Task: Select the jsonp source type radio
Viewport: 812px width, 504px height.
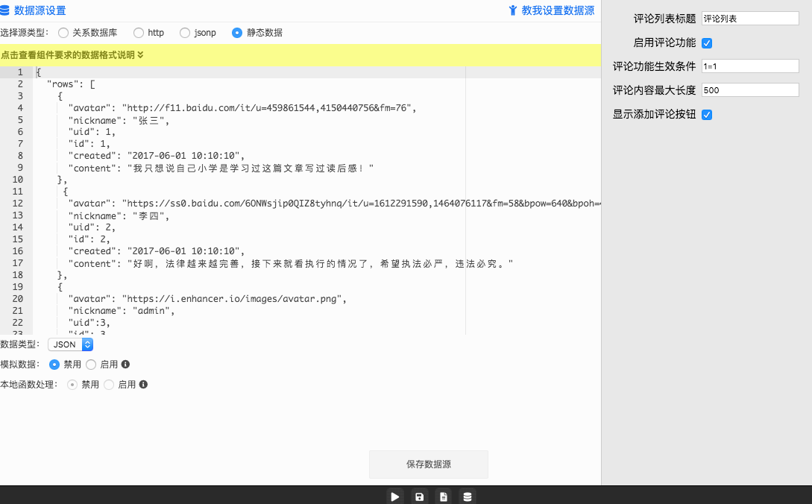Action: click(x=185, y=33)
